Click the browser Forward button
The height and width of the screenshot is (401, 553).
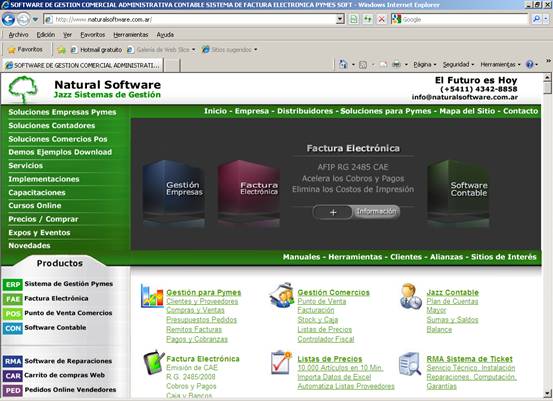coord(23,19)
